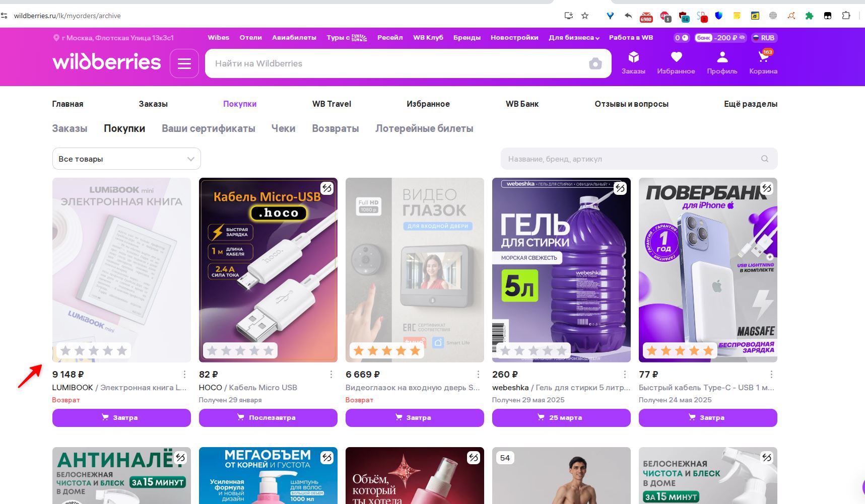The width and height of the screenshot is (865, 504).
Task: Open the WB Клуб link
Action: [x=428, y=38]
